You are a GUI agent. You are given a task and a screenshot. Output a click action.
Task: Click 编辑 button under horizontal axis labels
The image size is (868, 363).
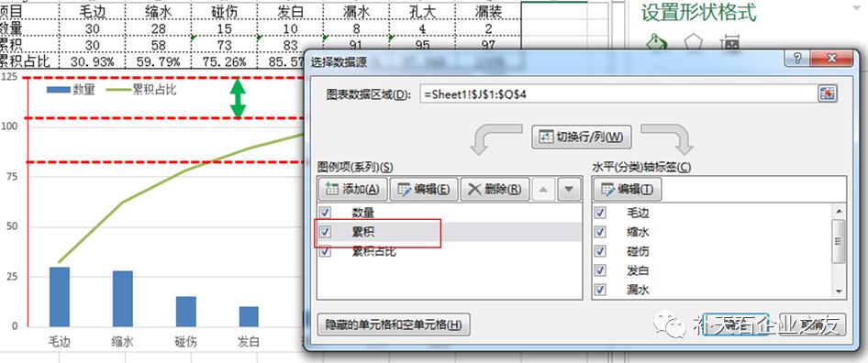click(x=628, y=189)
